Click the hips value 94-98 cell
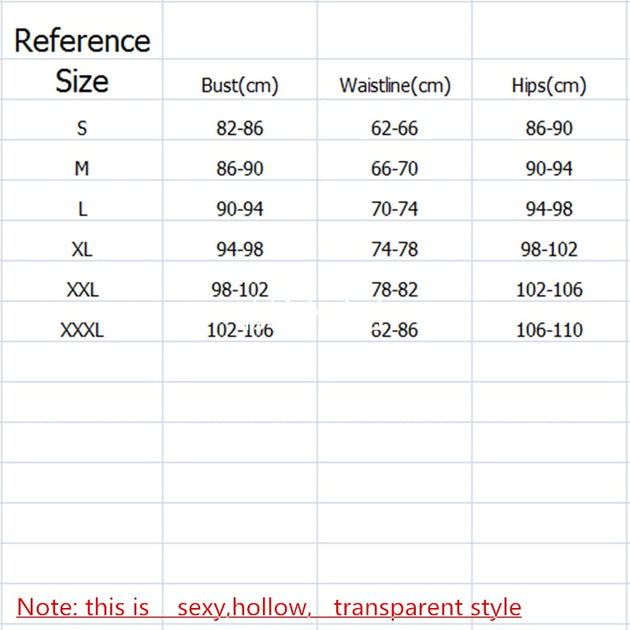The image size is (630, 630). [x=549, y=209]
